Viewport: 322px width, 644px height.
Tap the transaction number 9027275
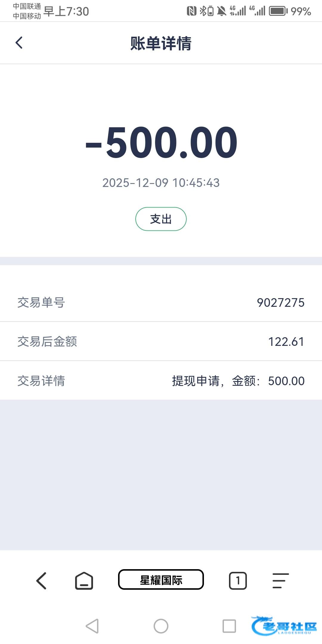pos(281,303)
